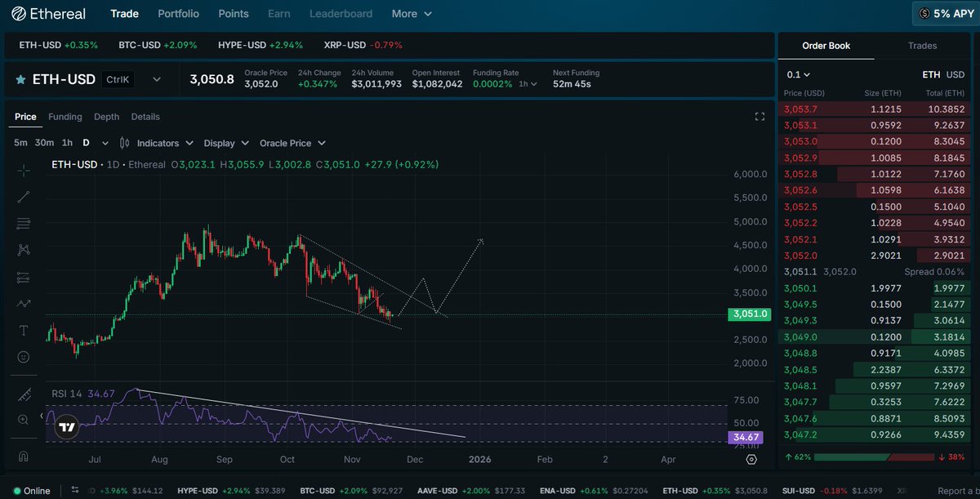This screenshot has height=499, width=980.
Task: Open the Points page
Action: pyautogui.click(x=234, y=14)
